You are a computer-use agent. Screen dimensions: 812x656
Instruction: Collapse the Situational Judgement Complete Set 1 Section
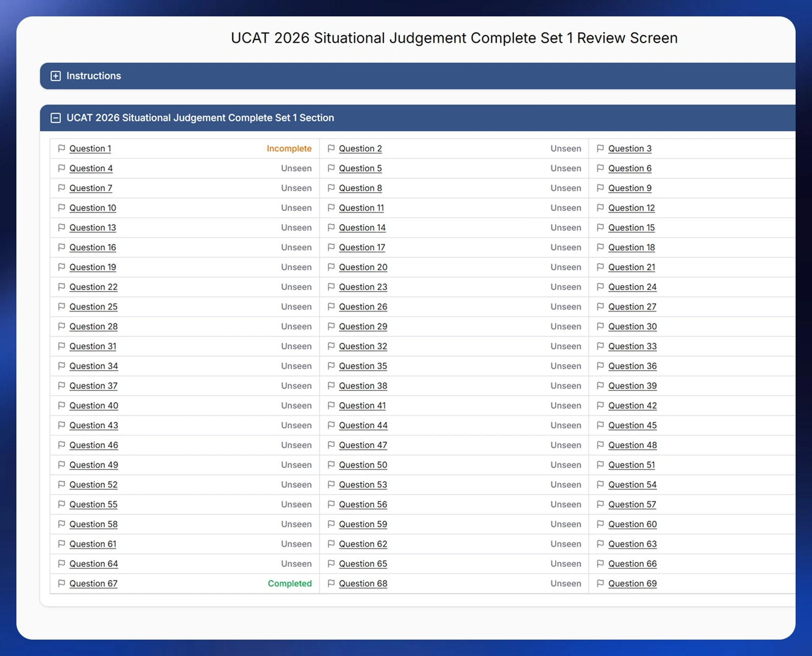click(55, 118)
